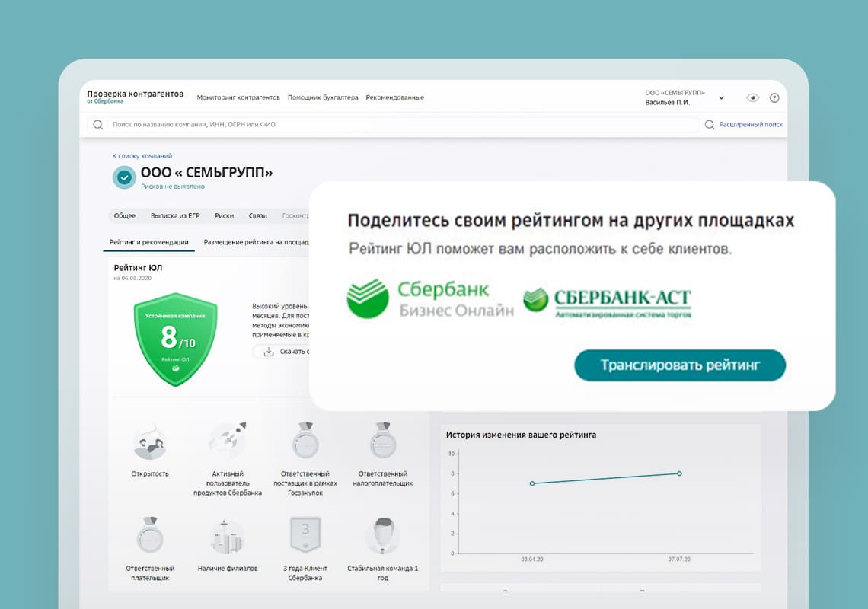The height and width of the screenshot is (609, 868).
Task: Click the search magnifier icon in search bar
Action: pyautogui.click(x=98, y=125)
